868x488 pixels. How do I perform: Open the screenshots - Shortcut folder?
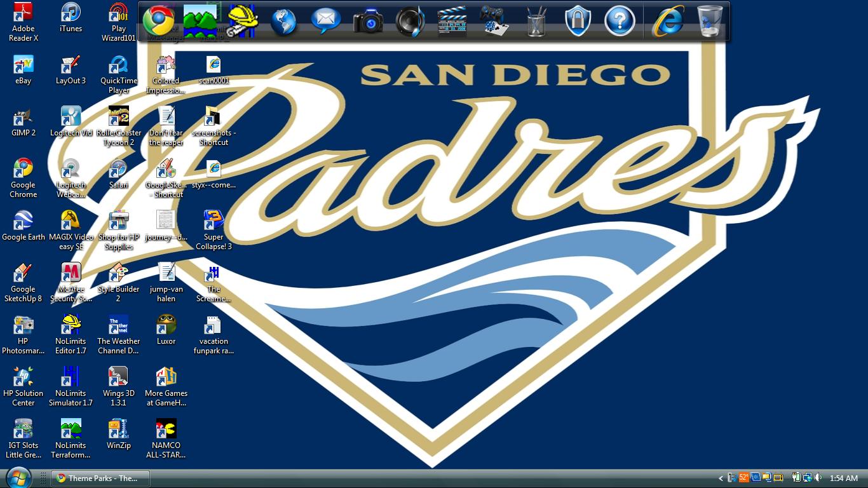[x=214, y=126]
